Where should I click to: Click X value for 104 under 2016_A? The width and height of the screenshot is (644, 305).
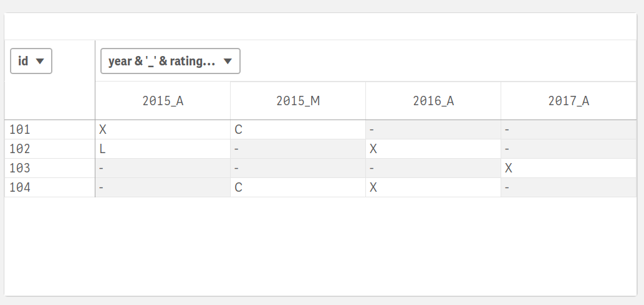(x=373, y=188)
